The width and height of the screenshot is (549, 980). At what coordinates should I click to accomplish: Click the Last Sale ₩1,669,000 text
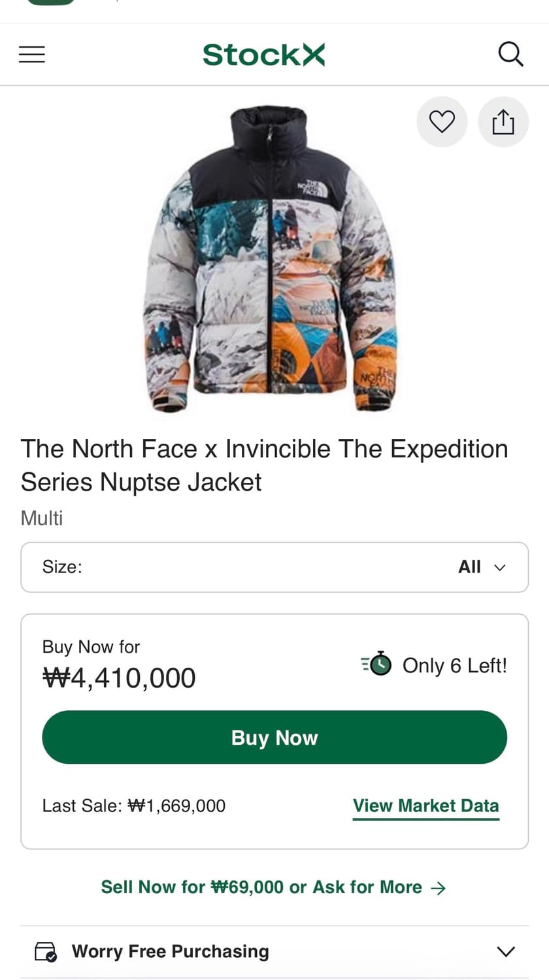(x=134, y=806)
